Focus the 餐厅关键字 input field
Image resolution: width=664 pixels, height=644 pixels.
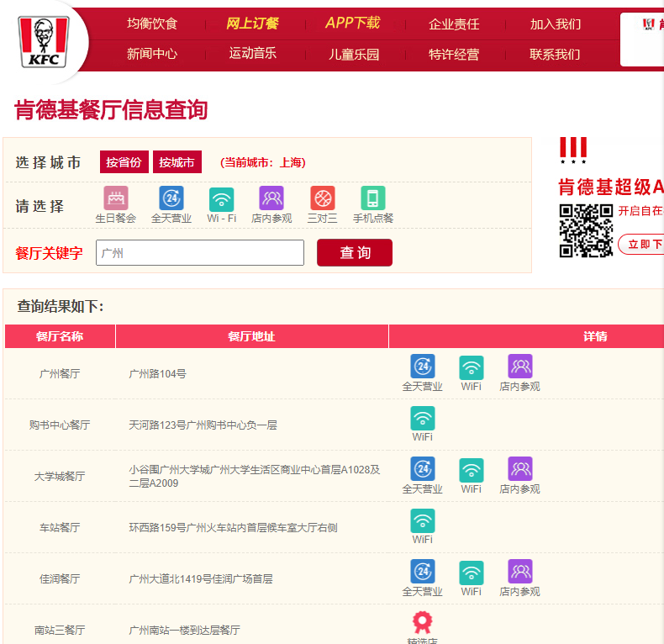click(200, 253)
